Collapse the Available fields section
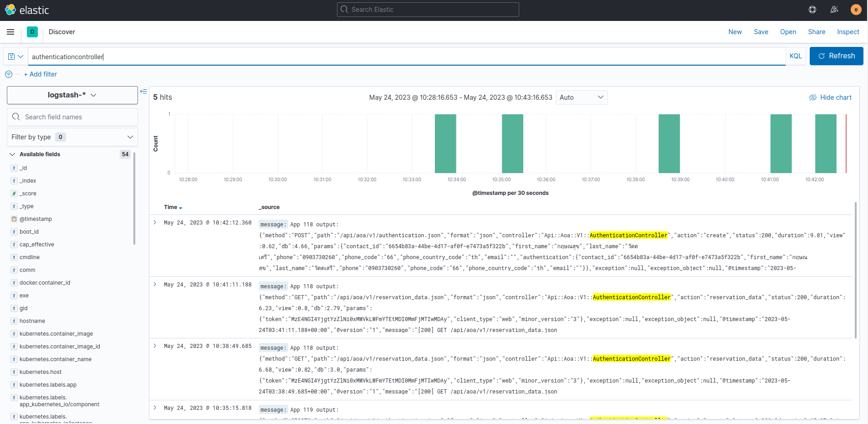This screenshot has height=424, width=868. pos(12,154)
